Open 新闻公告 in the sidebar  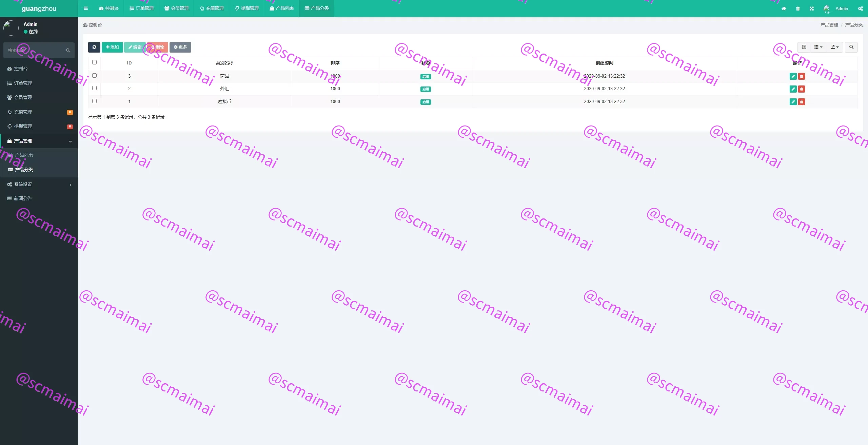39,198
